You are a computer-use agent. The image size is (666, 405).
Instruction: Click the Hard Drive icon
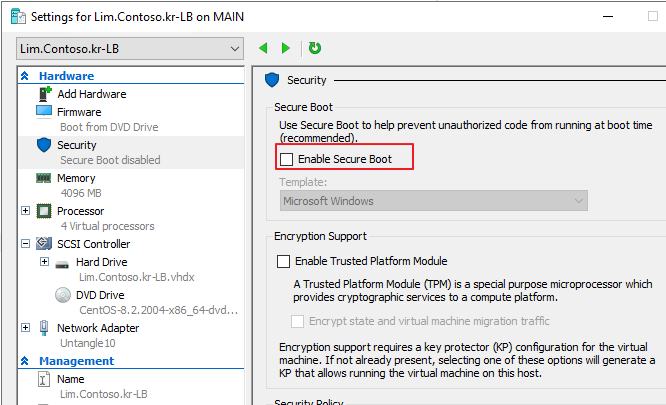tap(62, 265)
